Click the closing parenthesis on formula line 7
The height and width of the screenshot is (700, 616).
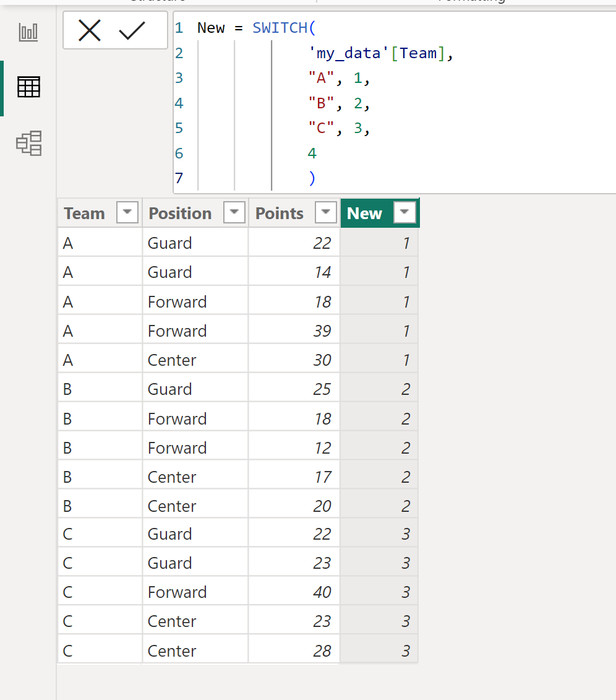(312, 178)
